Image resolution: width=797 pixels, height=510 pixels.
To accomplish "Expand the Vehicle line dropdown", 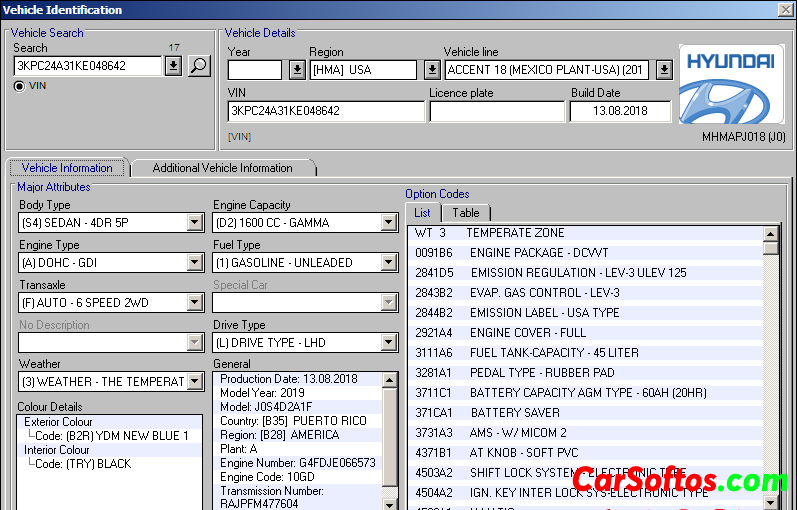I will (664, 70).
